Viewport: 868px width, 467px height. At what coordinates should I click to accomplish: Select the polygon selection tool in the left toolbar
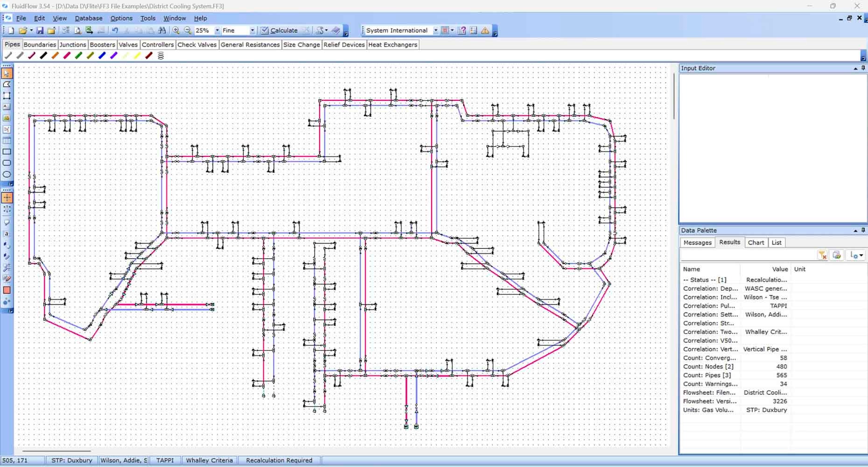click(x=7, y=85)
